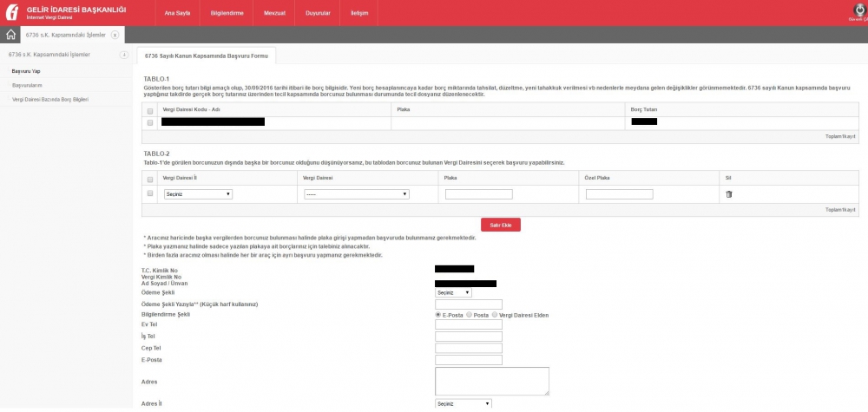
Task: Click the TABLO-2 heading text
Action: pos(156,154)
